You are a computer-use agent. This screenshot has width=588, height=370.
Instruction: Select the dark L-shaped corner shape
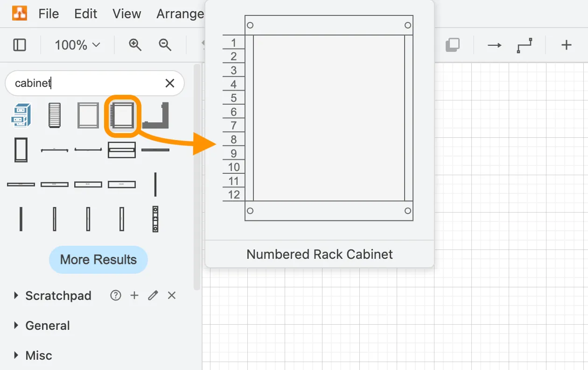[155, 115]
